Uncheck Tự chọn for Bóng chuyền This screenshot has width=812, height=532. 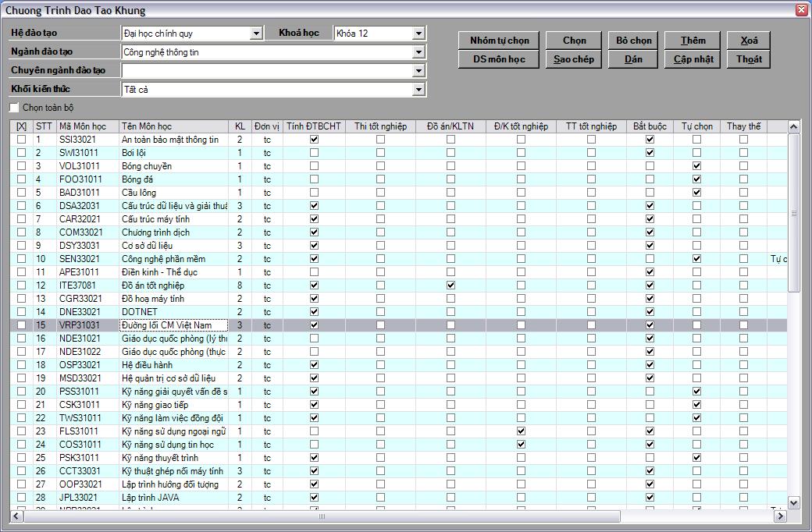pos(697,165)
